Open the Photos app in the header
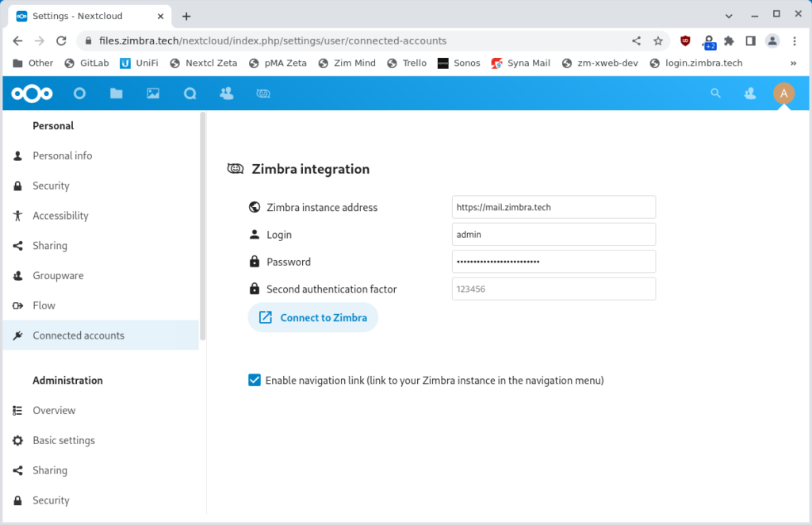 pyautogui.click(x=152, y=93)
